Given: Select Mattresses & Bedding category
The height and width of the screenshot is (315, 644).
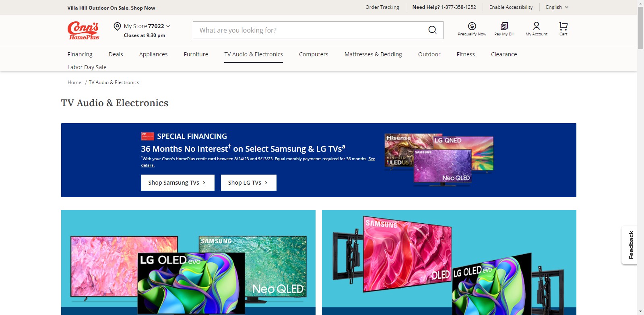Looking at the screenshot, I should (x=373, y=54).
